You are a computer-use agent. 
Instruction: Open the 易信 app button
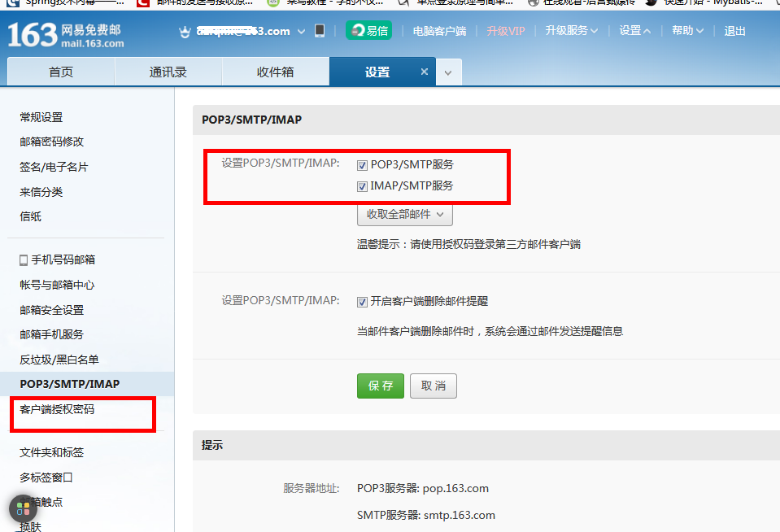point(369,30)
